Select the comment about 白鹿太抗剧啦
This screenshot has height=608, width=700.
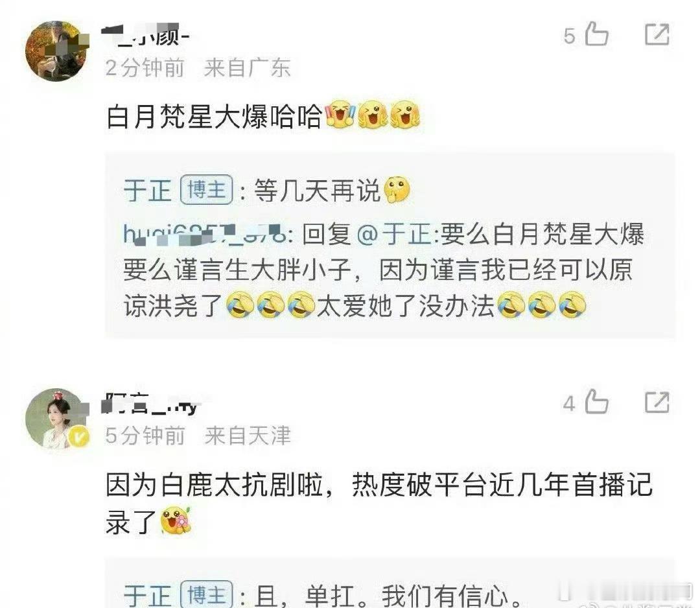coord(379,503)
